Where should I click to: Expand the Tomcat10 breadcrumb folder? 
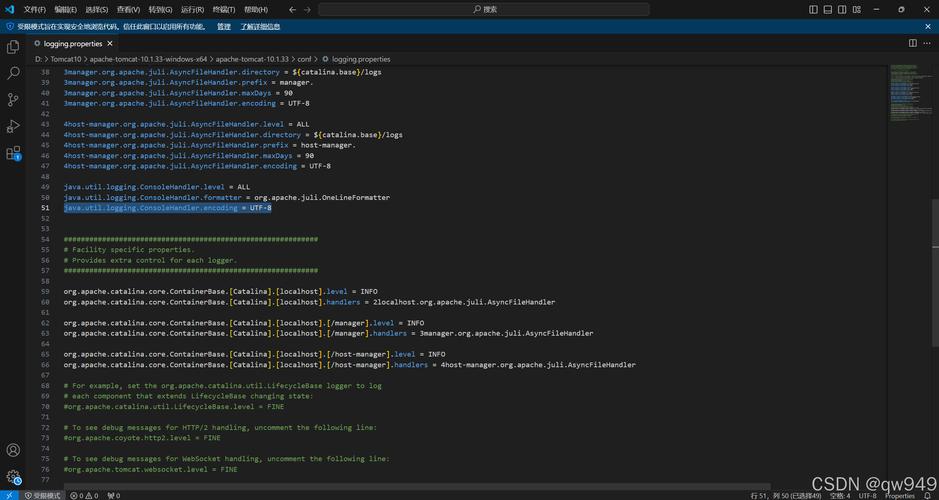click(65, 59)
